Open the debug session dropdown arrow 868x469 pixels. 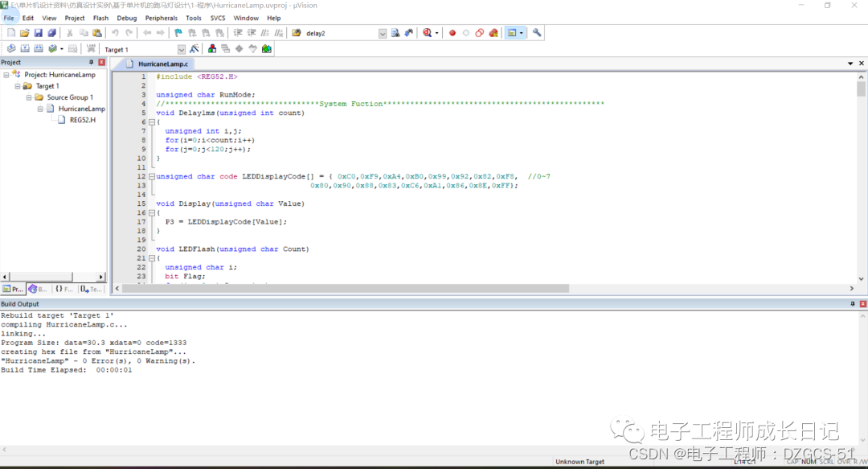tap(436, 33)
